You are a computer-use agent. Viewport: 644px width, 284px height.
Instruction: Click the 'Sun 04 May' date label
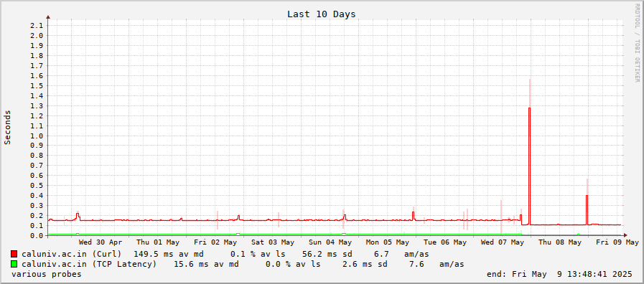click(330, 242)
